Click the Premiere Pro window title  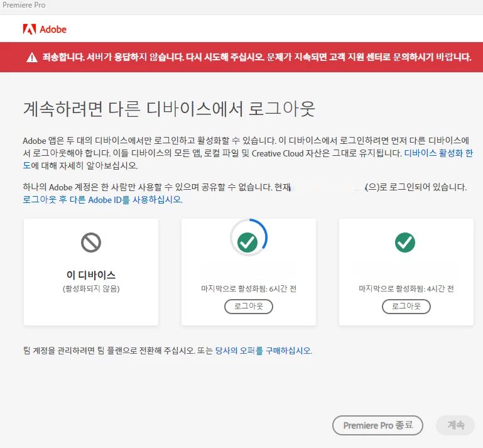pyautogui.click(x=24, y=5)
